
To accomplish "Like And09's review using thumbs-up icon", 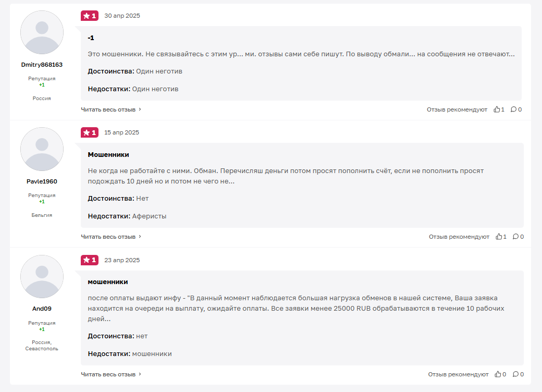I will [x=498, y=374].
